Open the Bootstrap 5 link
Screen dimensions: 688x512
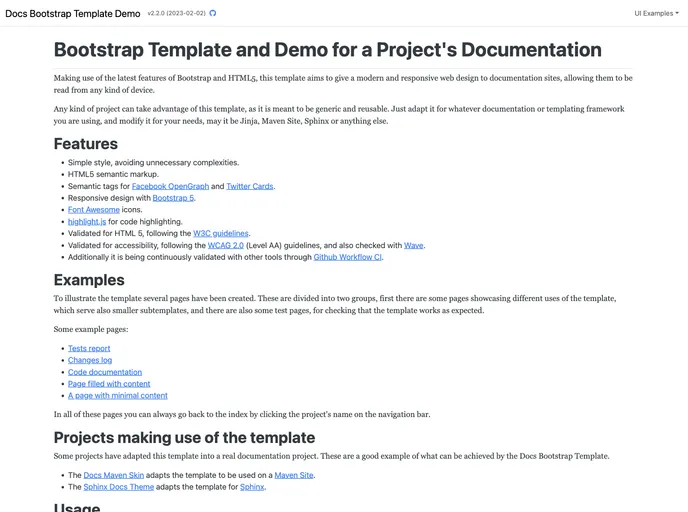point(173,198)
